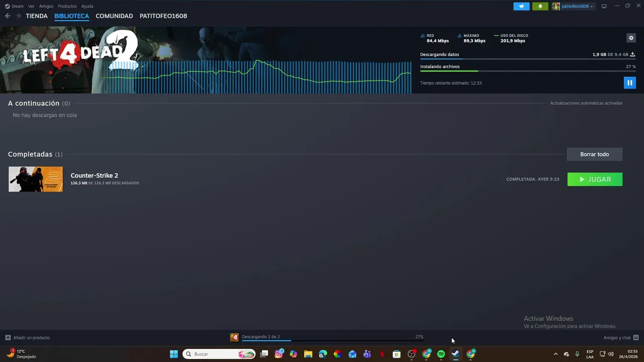Open the Ver menu
The width and height of the screenshot is (644, 362).
(x=31, y=6)
